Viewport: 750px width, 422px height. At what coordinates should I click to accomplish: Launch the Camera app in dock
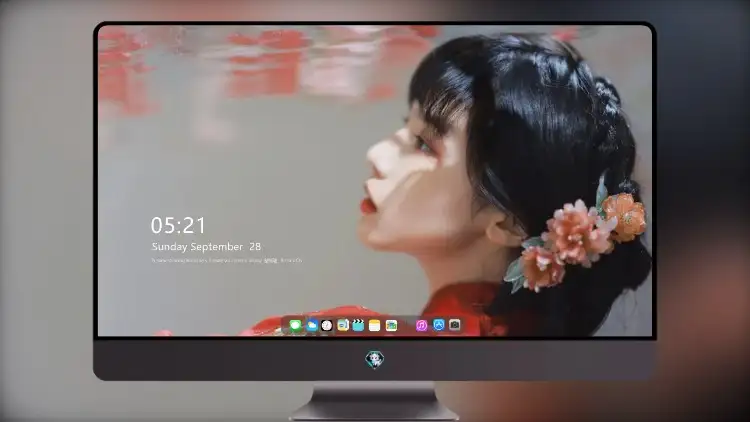point(454,325)
